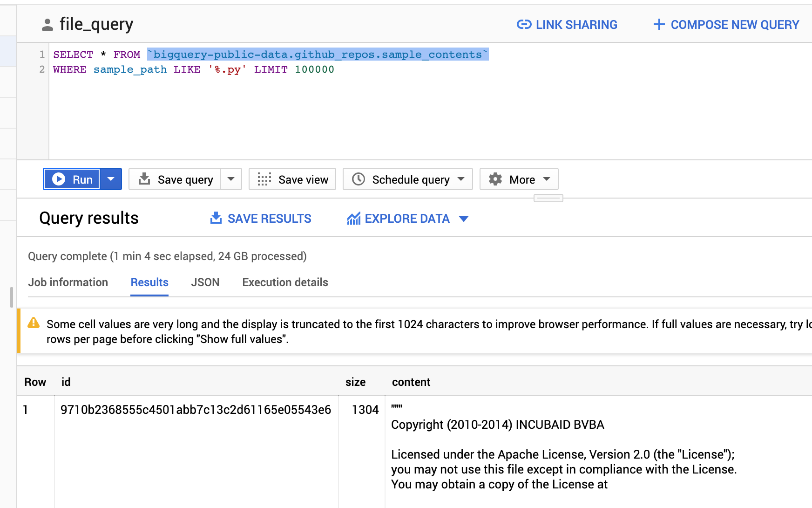Image resolution: width=812 pixels, height=508 pixels.
Task: Open the JSON tab
Action: point(205,282)
